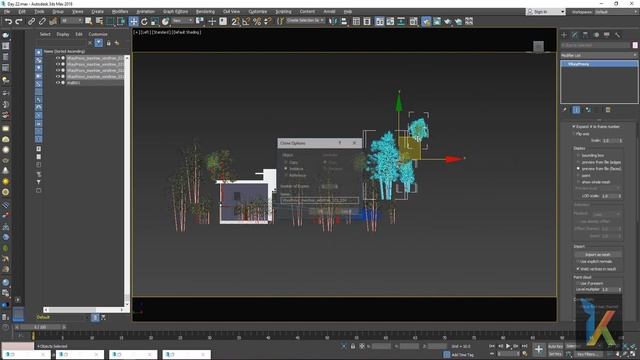Enable the Flip axis checkbox

573,133
